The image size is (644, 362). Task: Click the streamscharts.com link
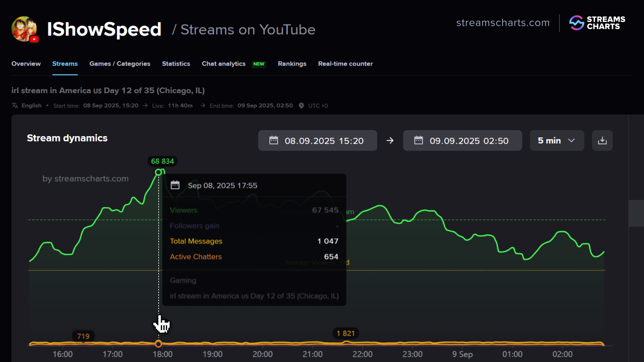point(502,23)
